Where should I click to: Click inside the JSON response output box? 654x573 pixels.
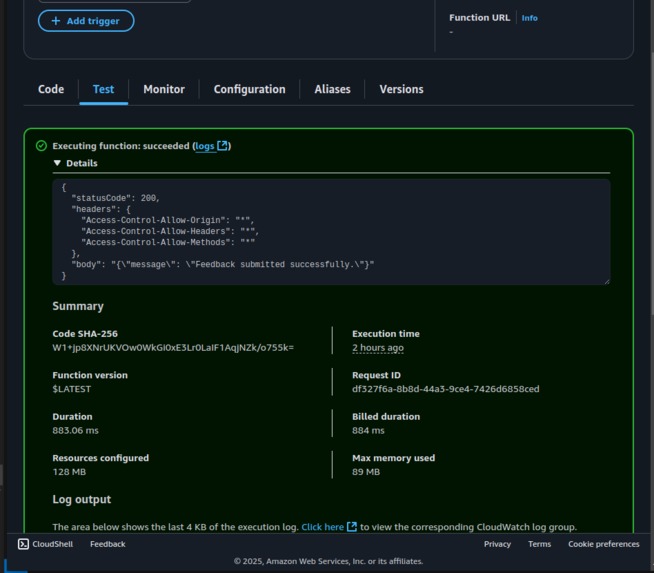331,232
